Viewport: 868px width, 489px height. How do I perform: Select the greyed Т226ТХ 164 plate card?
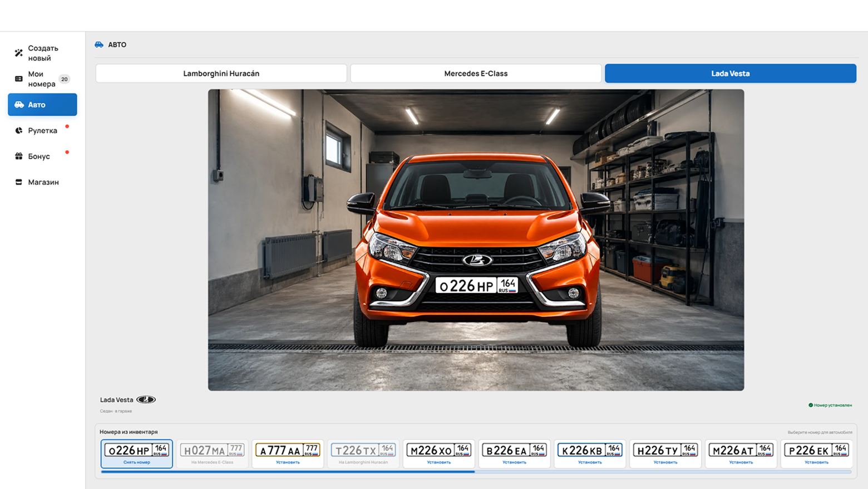click(x=363, y=453)
